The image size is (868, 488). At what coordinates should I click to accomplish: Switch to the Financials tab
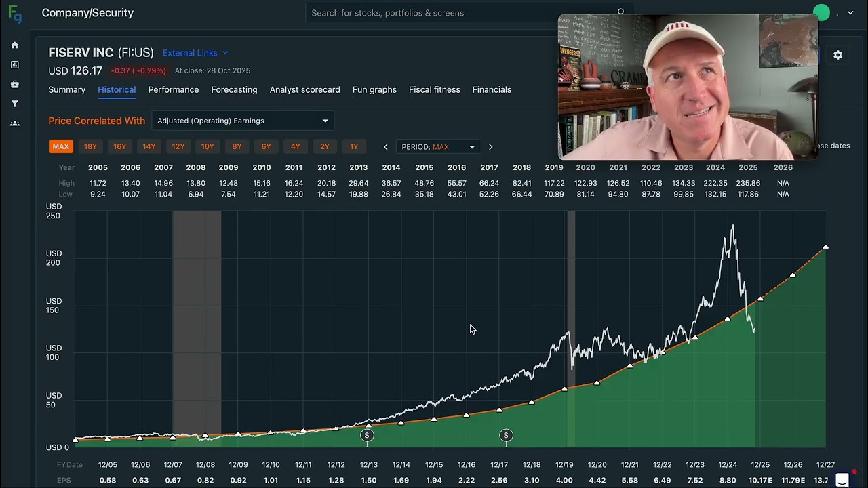coord(492,90)
